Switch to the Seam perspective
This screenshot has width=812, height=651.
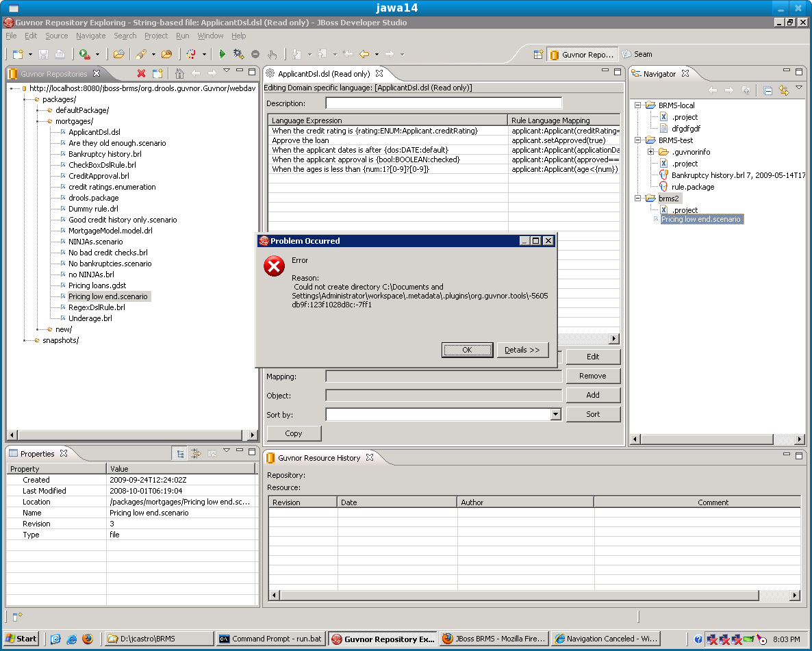click(x=637, y=55)
